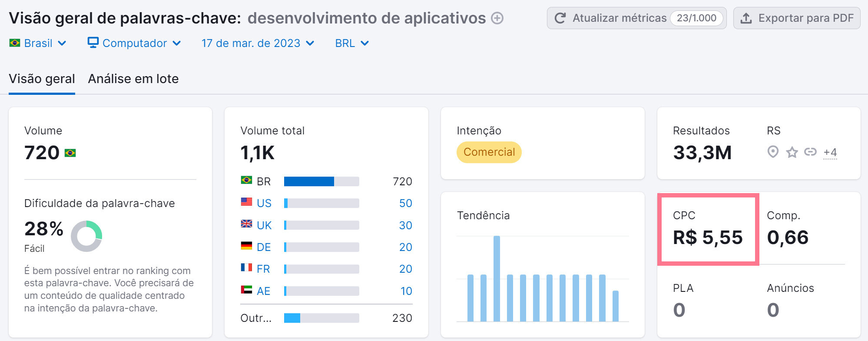Click the Brazil flag next to volume 720
This screenshot has height=341, width=868.
(70, 153)
